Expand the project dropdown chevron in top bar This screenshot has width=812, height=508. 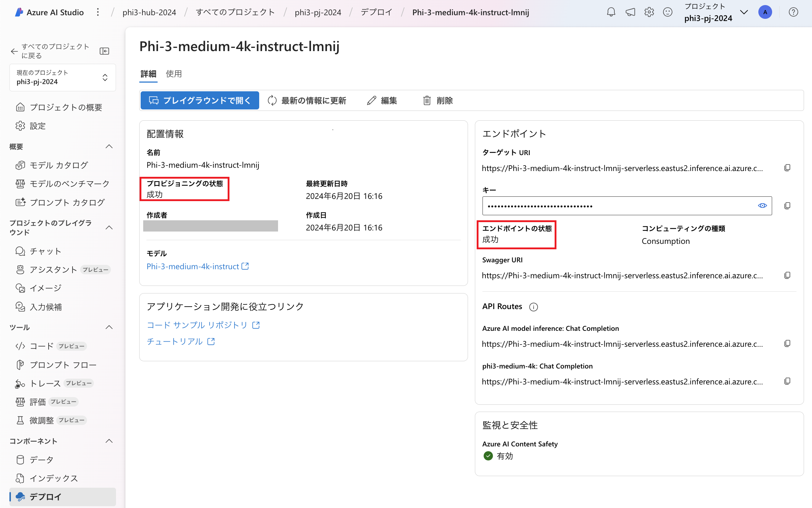(744, 12)
